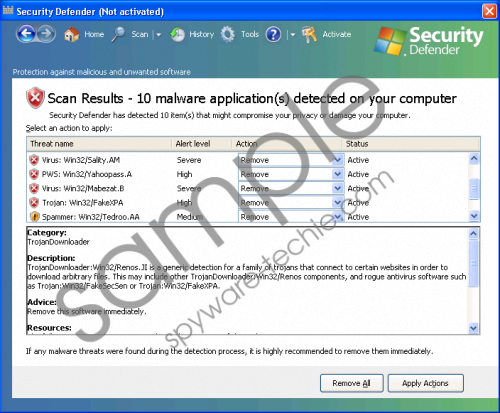Click the Apply Actions button
500x413 pixels.
click(x=425, y=383)
